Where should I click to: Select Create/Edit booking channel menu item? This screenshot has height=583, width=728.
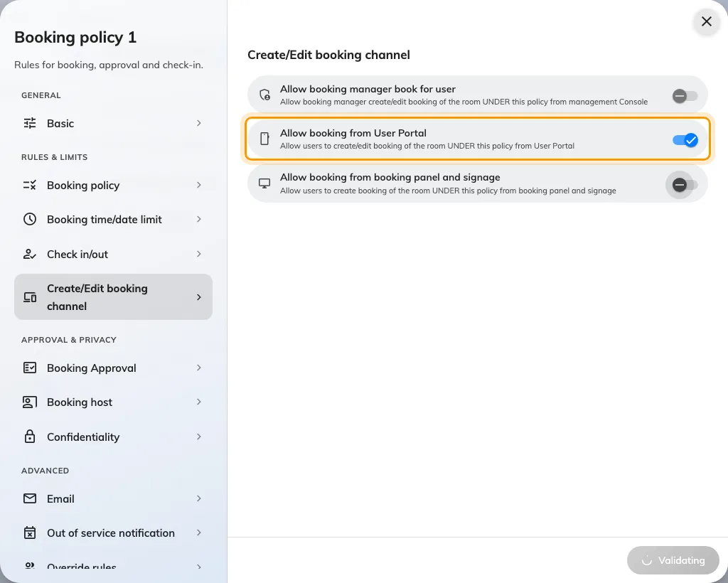pyautogui.click(x=113, y=297)
